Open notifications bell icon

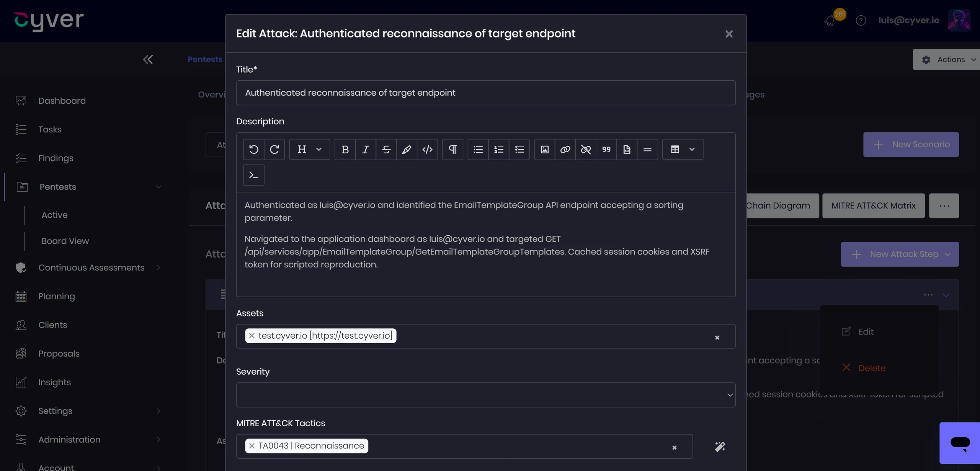point(830,20)
